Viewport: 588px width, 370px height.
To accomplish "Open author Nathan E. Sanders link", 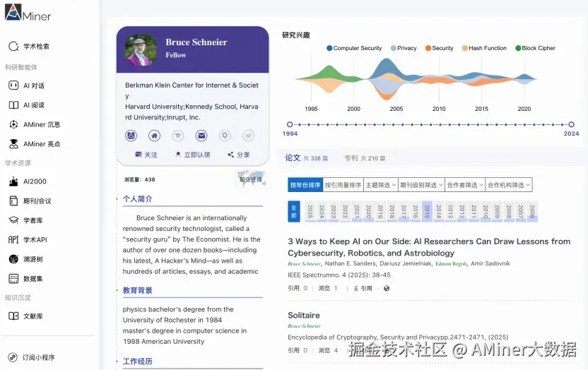I will click(x=350, y=263).
